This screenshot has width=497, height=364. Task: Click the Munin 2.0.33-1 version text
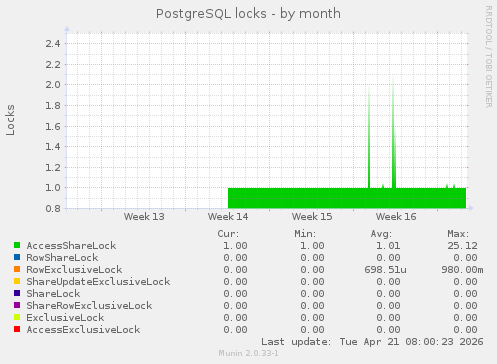[x=248, y=353]
